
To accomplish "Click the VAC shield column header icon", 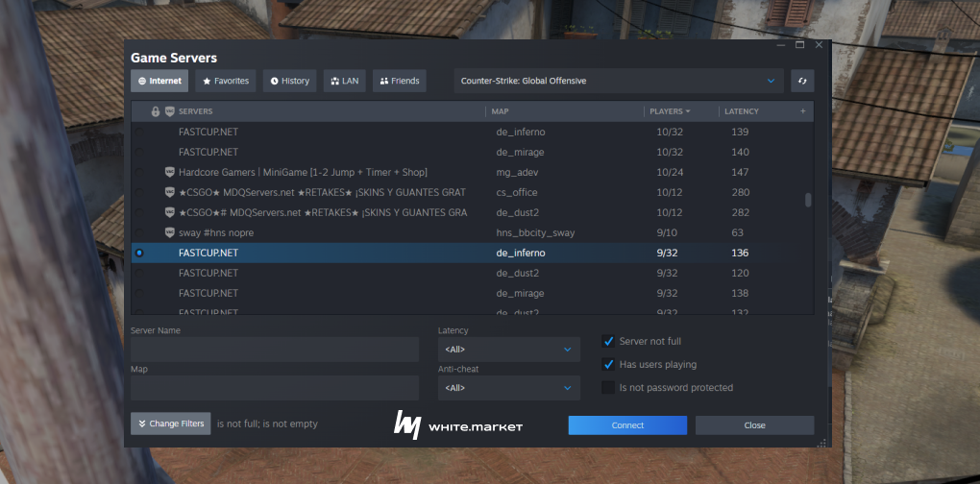I will tap(169, 111).
